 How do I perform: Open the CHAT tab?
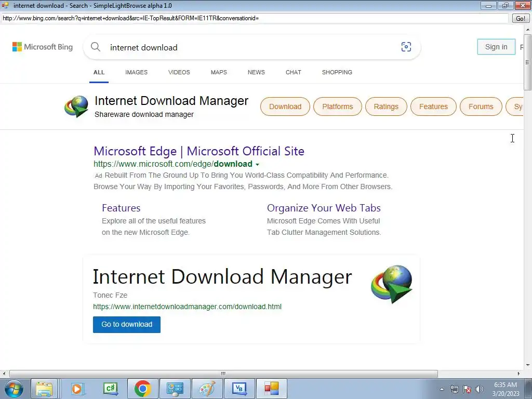pyautogui.click(x=294, y=72)
